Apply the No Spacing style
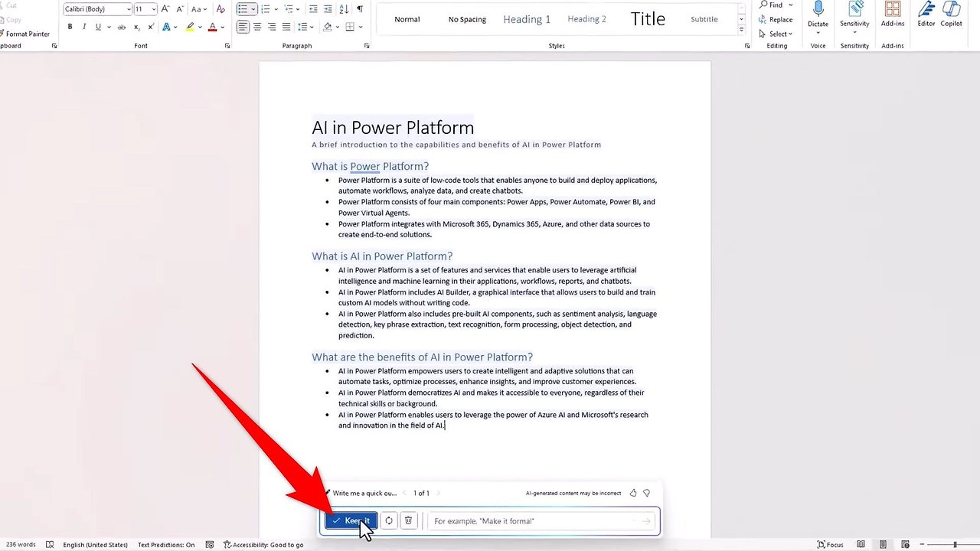 pos(467,19)
